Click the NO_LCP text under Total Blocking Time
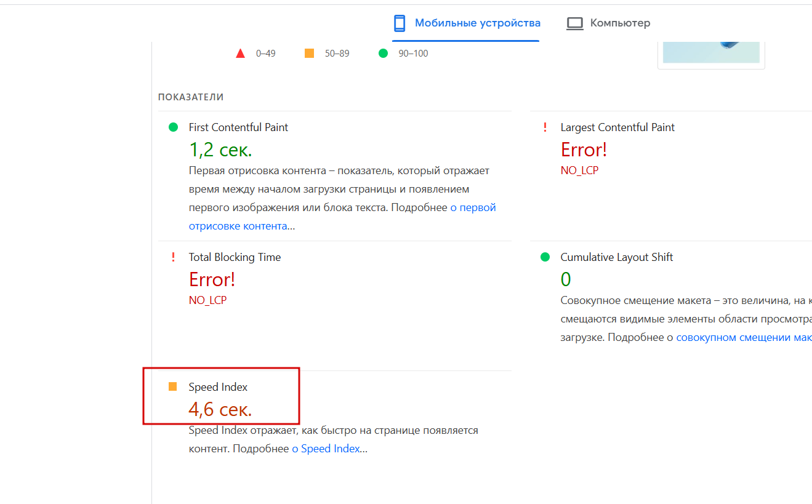 coord(207,300)
